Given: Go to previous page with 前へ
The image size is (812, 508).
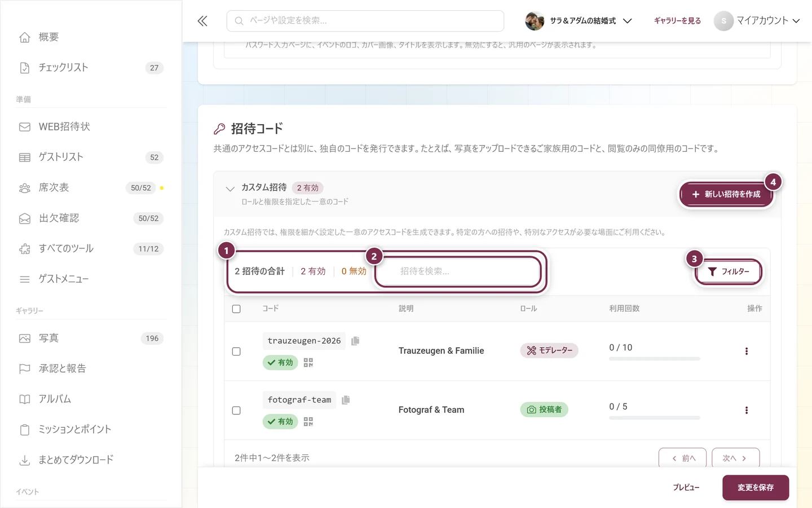Looking at the screenshot, I should pyautogui.click(x=683, y=458).
